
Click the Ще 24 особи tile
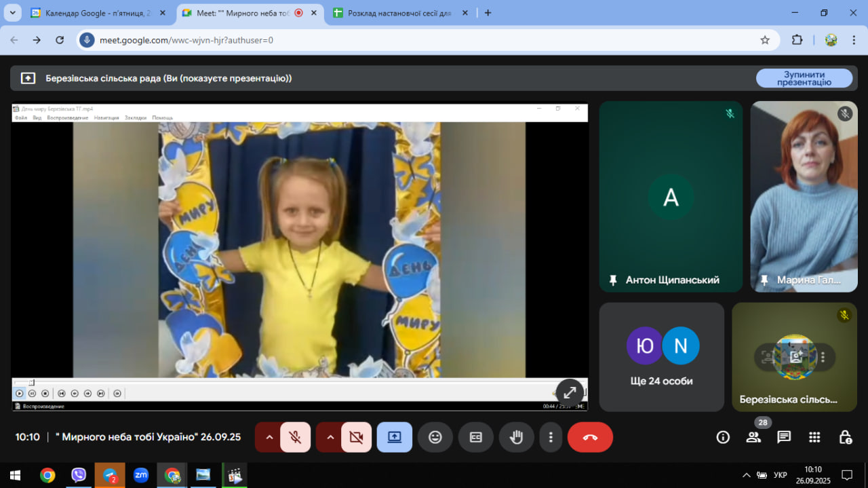point(661,357)
